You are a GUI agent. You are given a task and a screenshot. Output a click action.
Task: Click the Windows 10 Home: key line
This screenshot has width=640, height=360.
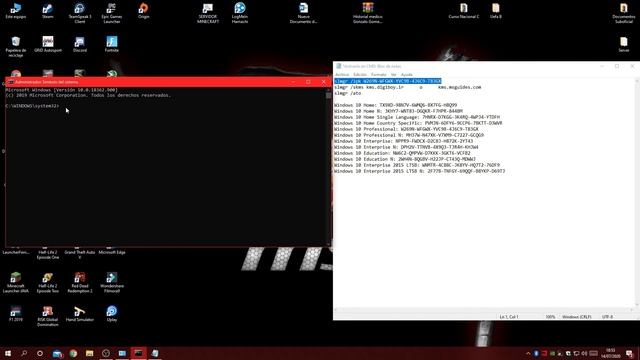pyautogui.click(x=396, y=105)
